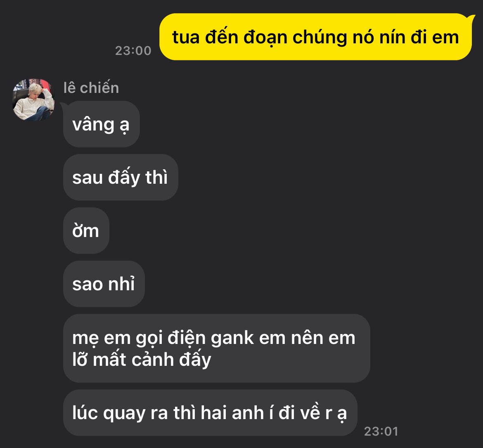Click the message about mẹ em gọi điện
Viewport: 483px width, 448px height.
217,348
